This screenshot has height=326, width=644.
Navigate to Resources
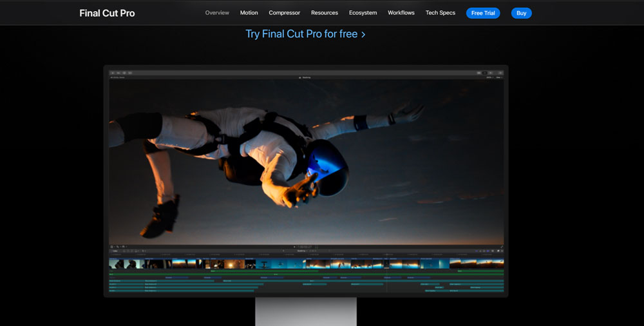325,13
